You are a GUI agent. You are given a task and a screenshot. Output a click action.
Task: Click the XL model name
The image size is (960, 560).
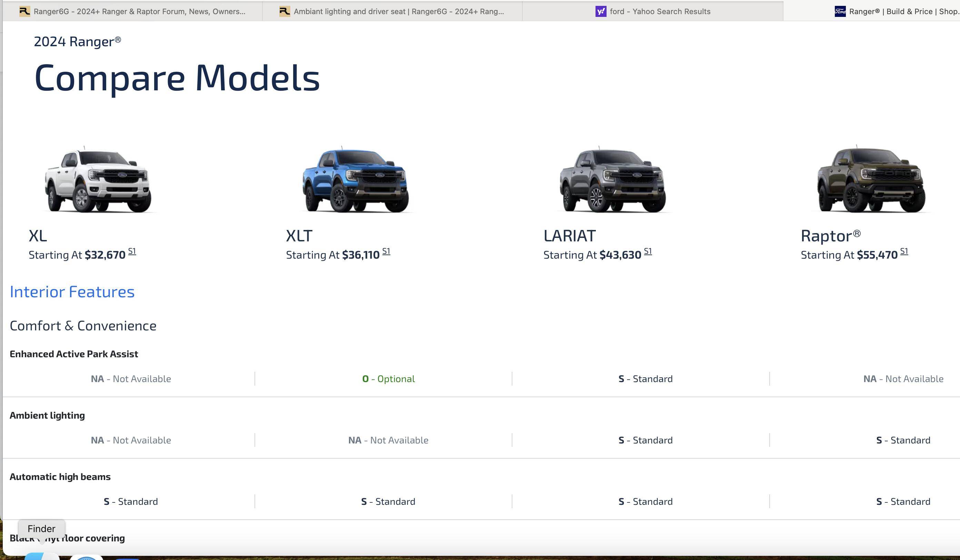(38, 236)
